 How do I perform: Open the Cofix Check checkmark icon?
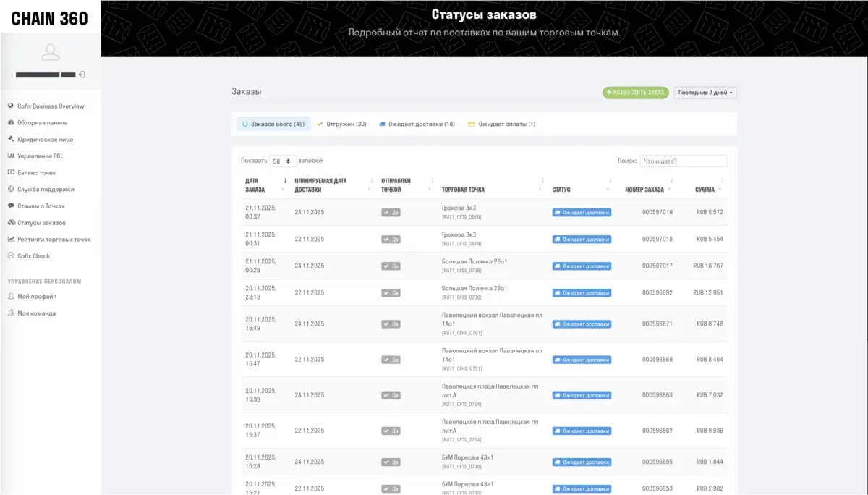coord(11,256)
